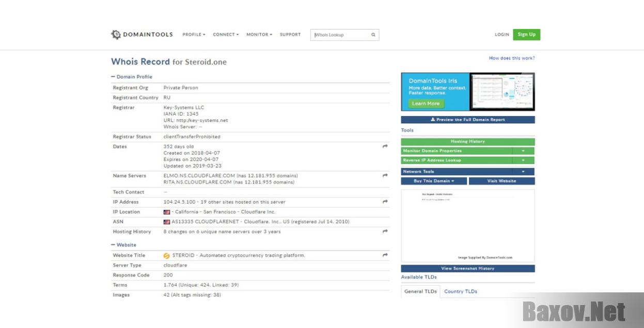Screen dimensions: 644x328
Task: Click the Registrant Country RU value
Action: pyautogui.click(x=167, y=97)
